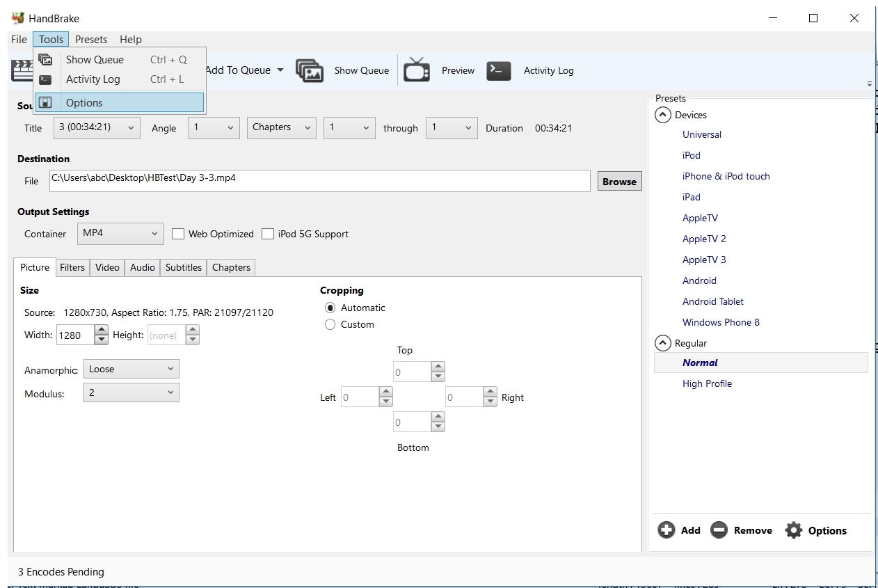Click the Remove preset minus icon
This screenshot has height=588, width=878.
719,530
